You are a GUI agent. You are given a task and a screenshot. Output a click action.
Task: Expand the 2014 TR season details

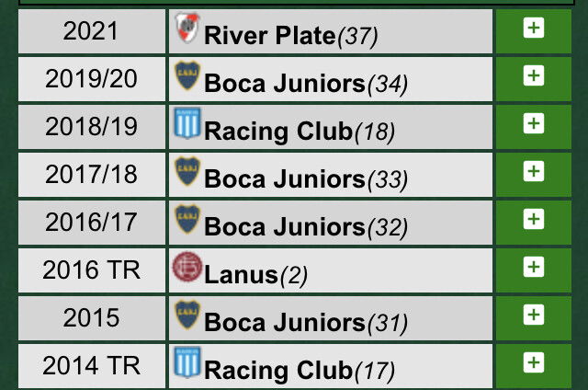tap(533, 362)
